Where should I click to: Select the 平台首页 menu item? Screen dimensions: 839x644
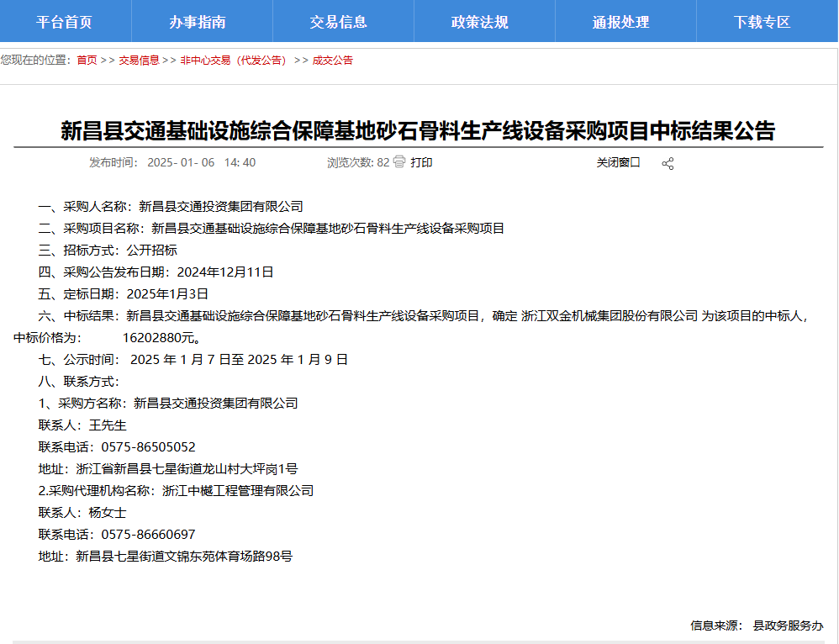(x=65, y=22)
